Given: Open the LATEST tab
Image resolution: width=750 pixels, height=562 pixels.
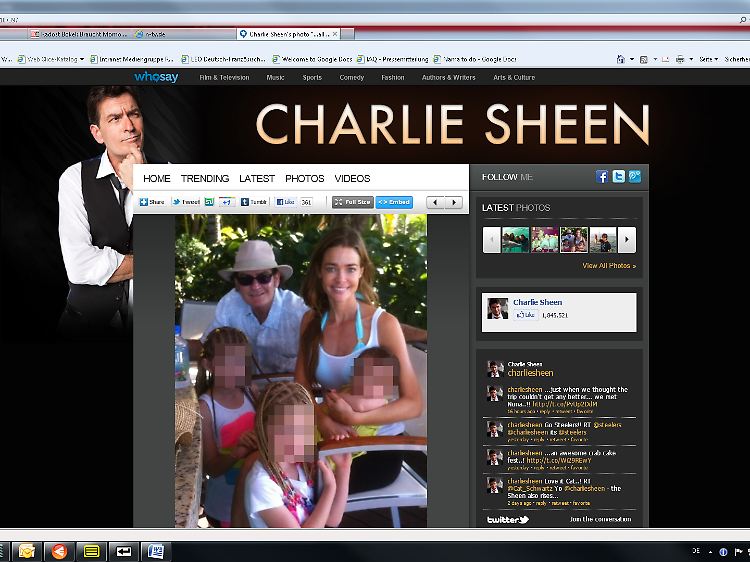Looking at the screenshot, I should tap(257, 178).
